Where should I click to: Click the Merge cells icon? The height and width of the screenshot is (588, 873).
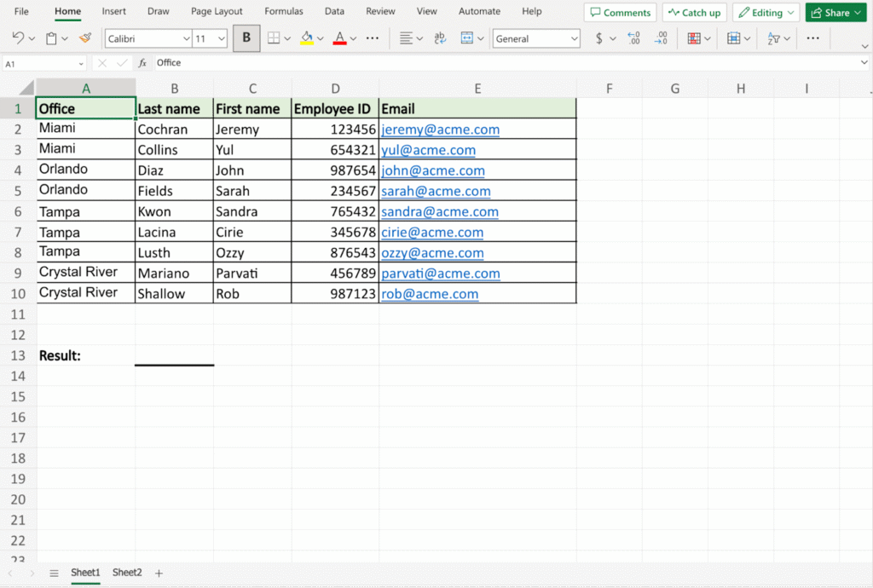467,37
